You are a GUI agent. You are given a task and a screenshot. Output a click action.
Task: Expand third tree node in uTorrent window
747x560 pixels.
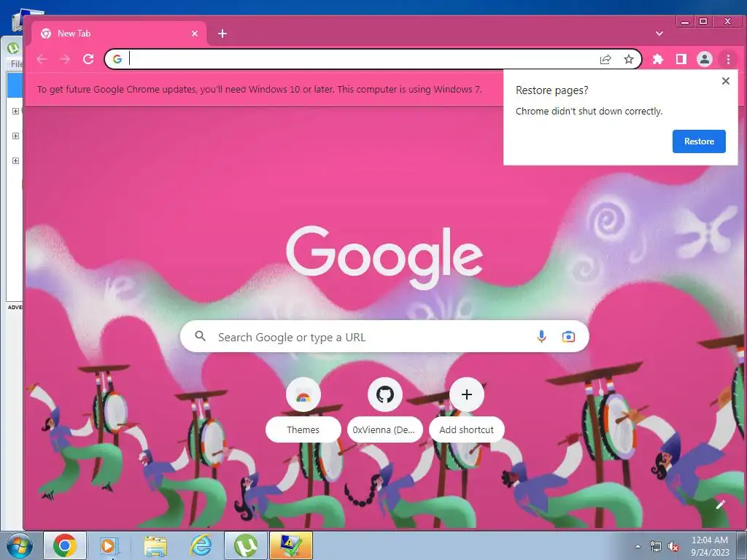click(x=15, y=160)
